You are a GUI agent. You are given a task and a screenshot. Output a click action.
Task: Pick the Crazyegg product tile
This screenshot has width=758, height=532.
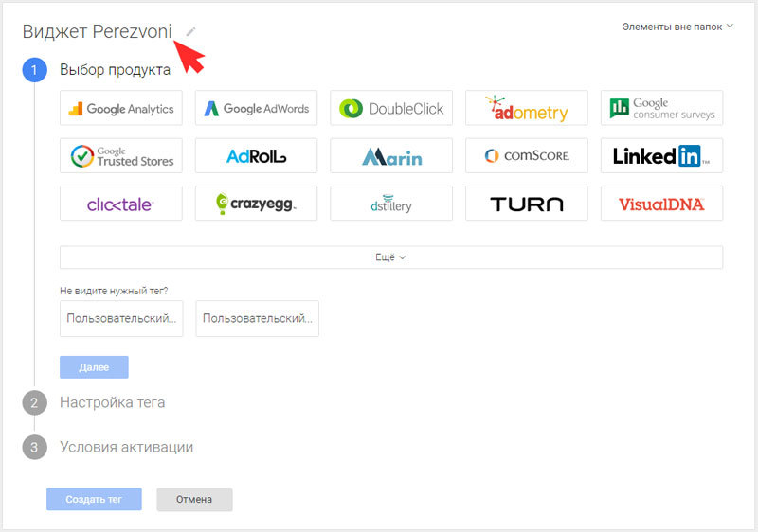coord(256,204)
